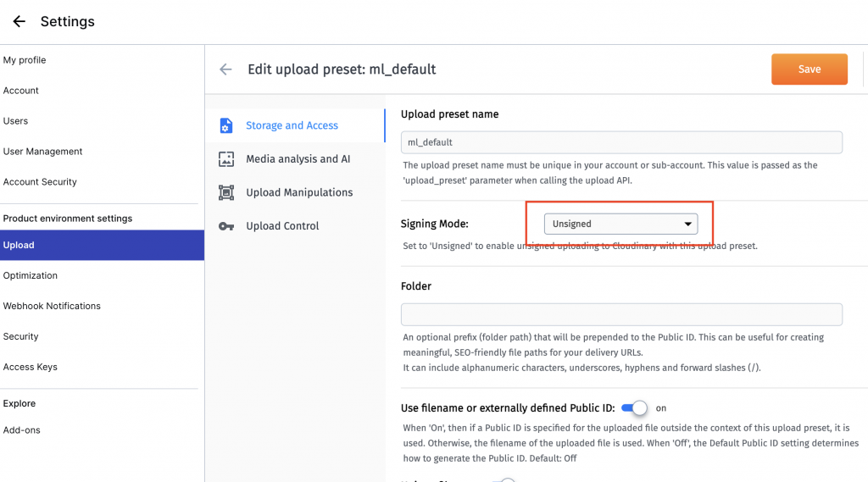
Task: Click the Save button
Action: (x=809, y=69)
